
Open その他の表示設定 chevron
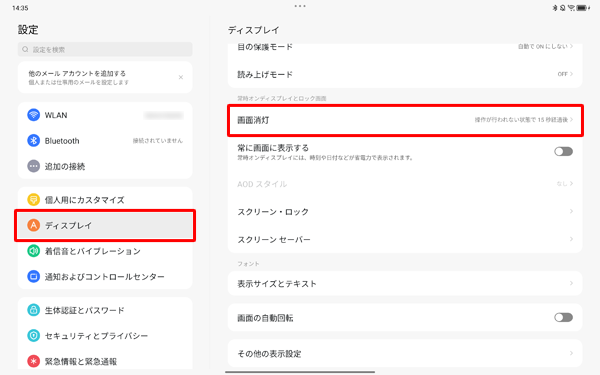(571, 353)
